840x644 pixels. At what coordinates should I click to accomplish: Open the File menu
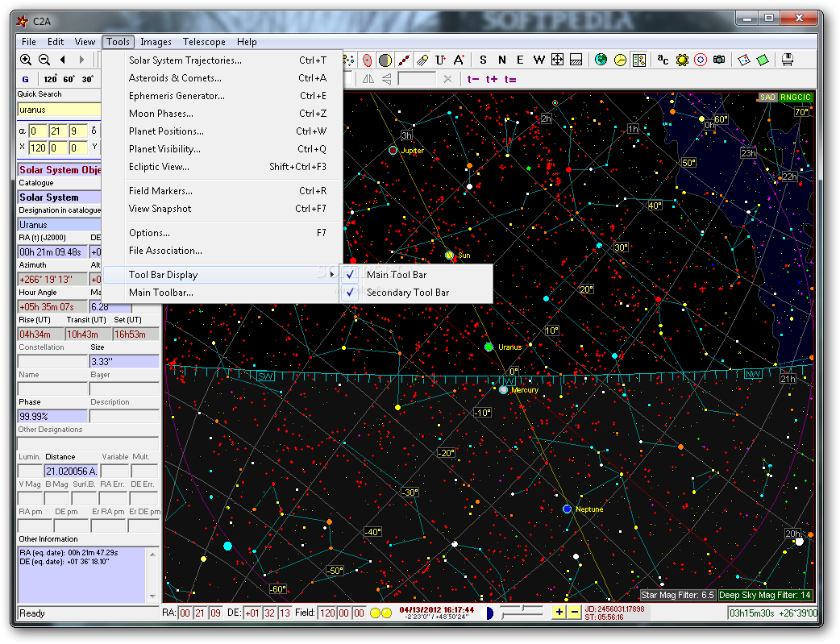point(29,42)
